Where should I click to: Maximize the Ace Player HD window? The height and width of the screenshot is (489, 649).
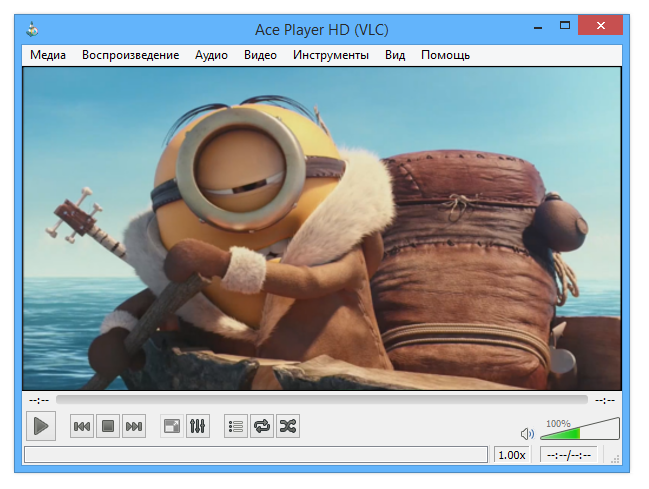click(565, 26)
